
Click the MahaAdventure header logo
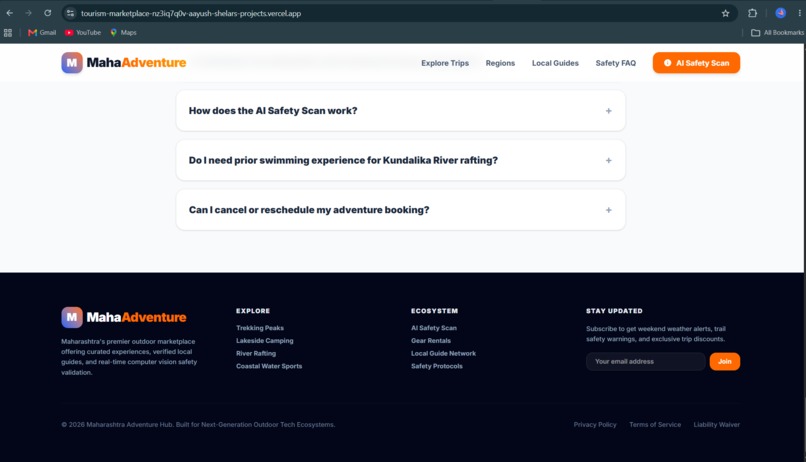pos(123,63)
